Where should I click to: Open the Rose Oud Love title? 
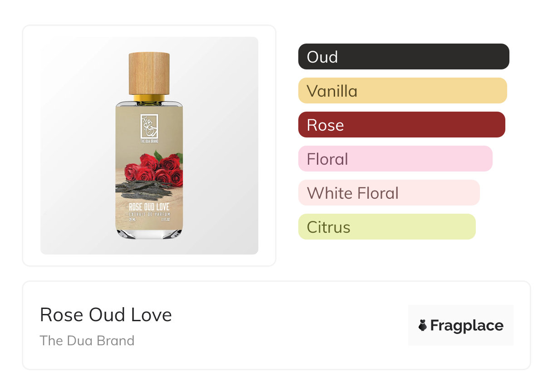(106, 315)
